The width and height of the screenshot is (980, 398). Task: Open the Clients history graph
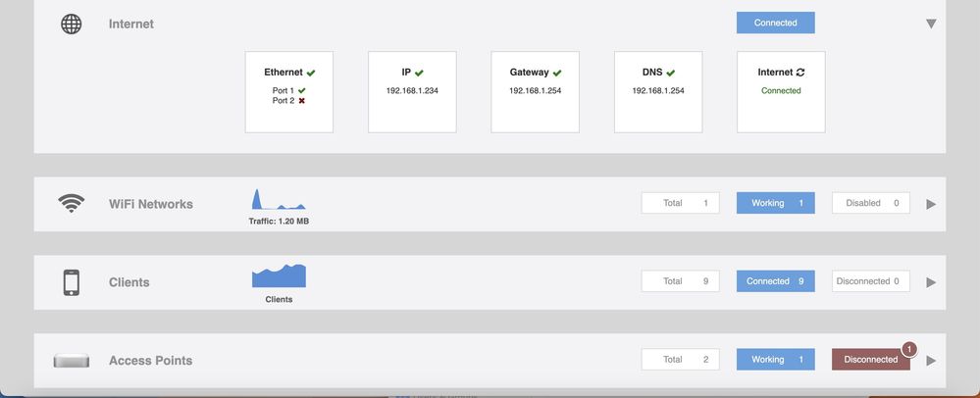coord(279,275)
